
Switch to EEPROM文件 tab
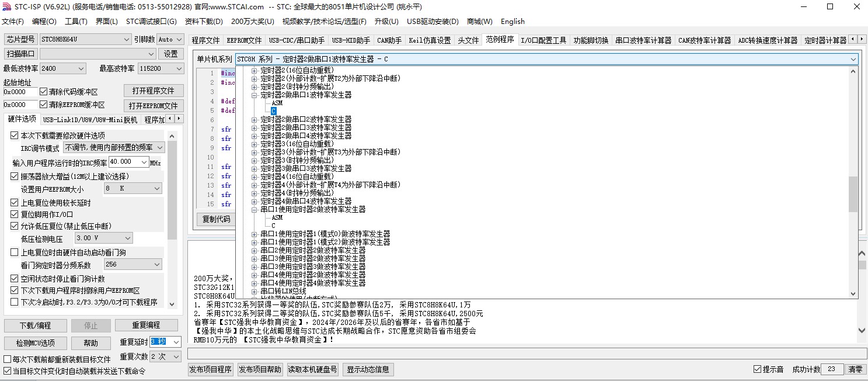[x=244, y=40]
